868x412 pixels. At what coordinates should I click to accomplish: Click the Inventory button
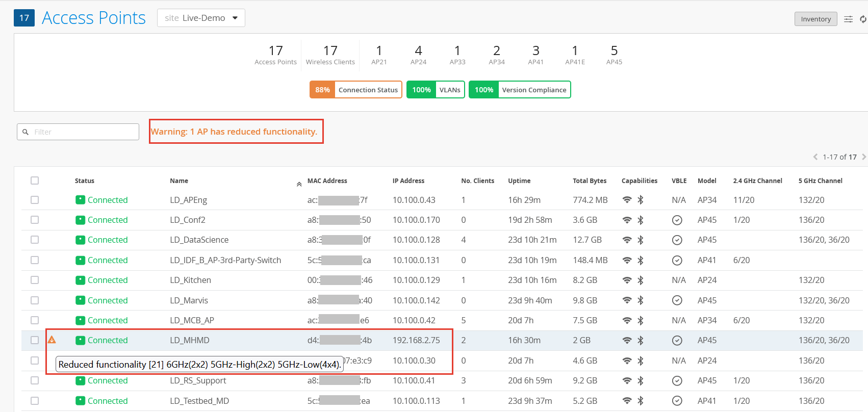coord(815,19)
